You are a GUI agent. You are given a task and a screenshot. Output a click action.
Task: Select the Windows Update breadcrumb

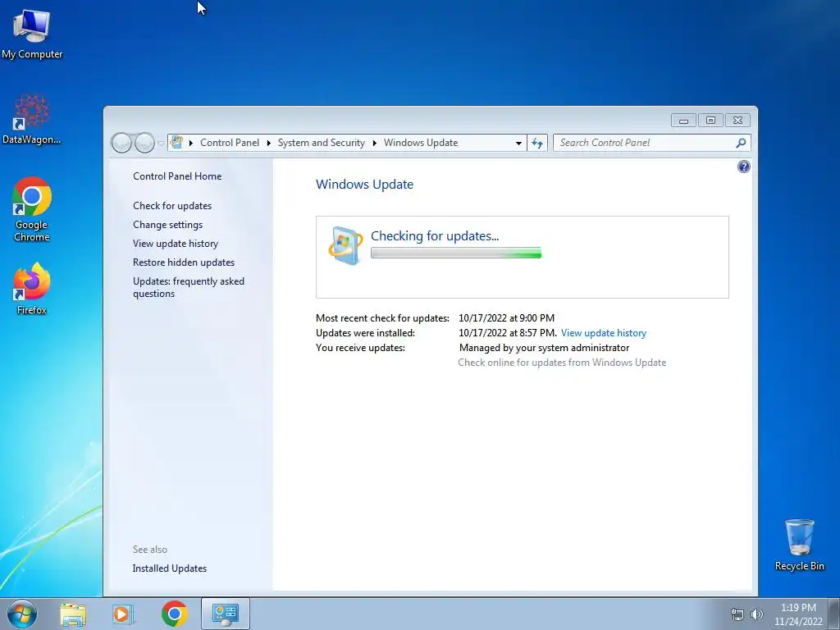[x=421, y=143]
